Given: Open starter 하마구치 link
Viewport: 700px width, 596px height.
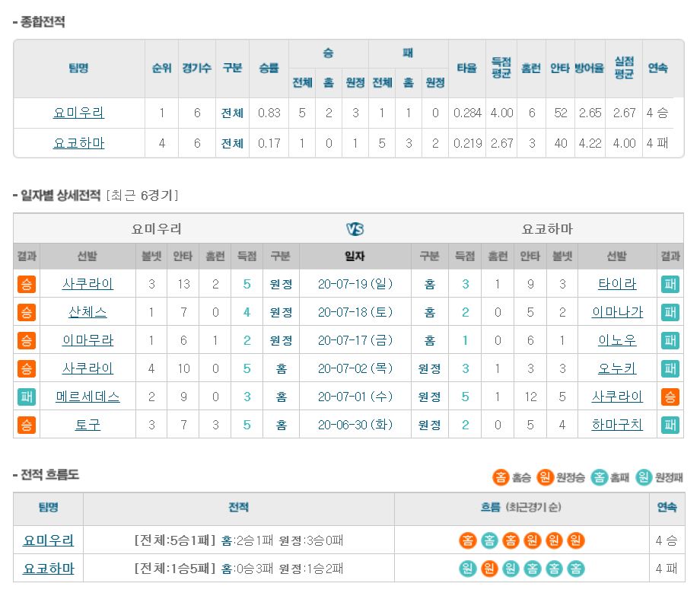Looking at the screenshot, I should 617,425.
